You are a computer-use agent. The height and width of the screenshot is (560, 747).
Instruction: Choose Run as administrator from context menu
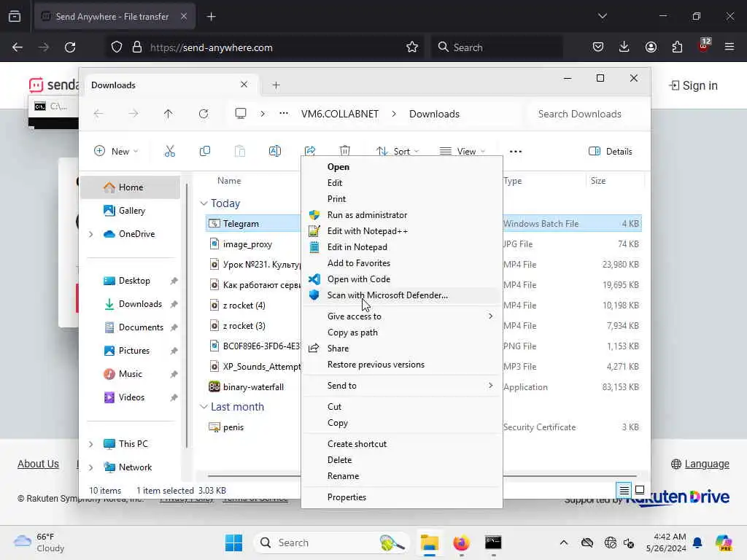(x=402, y=215)
